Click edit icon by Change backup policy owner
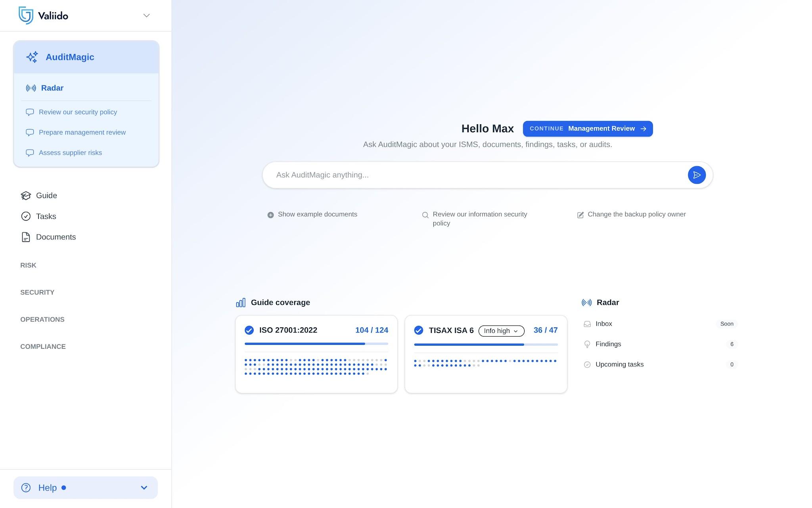The width and height of the screenshot is (812, 508). coord(580,215)
